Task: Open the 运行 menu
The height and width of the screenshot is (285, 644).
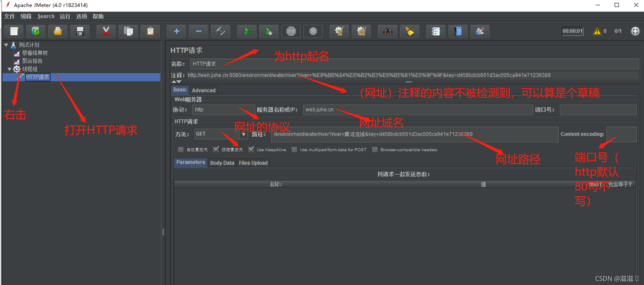Action: [x=65, y=16]
